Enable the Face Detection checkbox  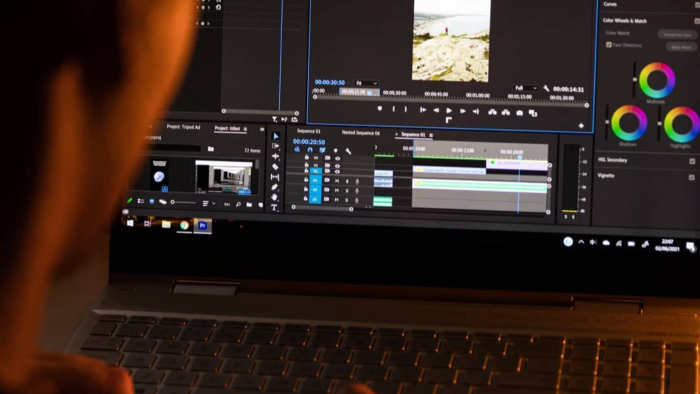pyautogui.click(x=608, y=45)
